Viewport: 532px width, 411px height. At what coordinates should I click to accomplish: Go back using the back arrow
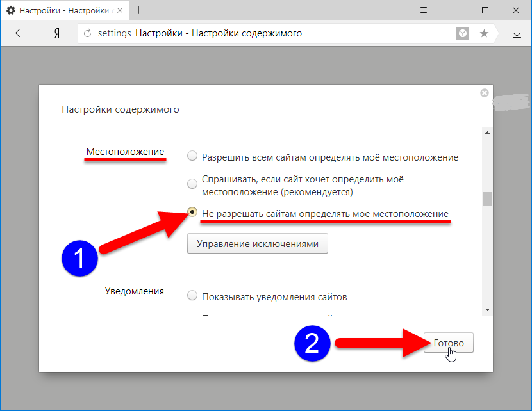click(x=21, y=33)
